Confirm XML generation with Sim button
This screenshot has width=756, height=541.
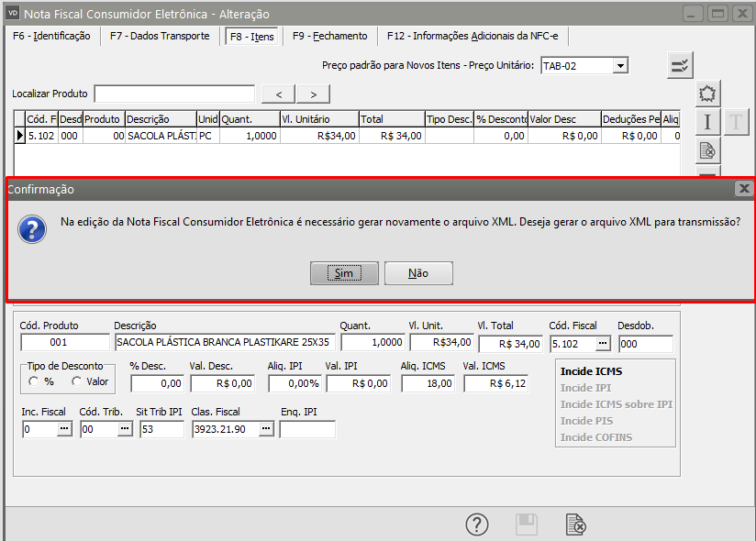coord(344,273)
